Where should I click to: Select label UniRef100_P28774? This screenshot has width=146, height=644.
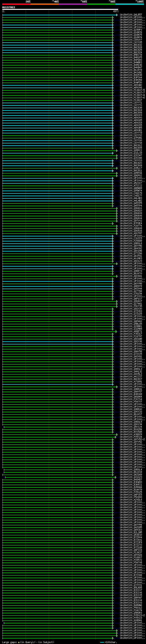131,226
